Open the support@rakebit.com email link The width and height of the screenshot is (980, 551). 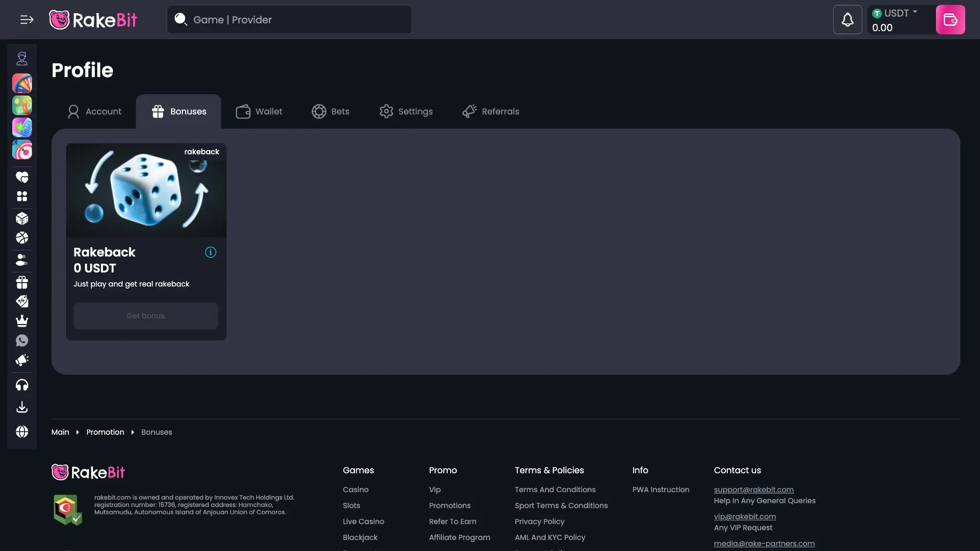pyautogui.click(x=753, y=489)
